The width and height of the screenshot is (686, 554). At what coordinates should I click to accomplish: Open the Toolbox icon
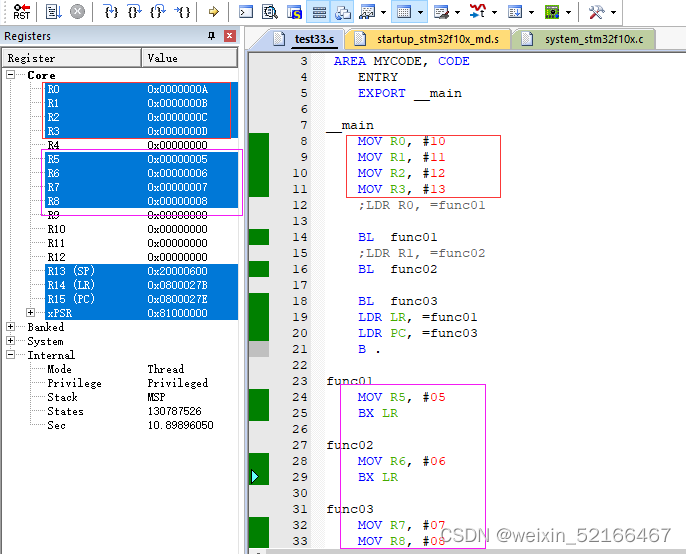597,12
